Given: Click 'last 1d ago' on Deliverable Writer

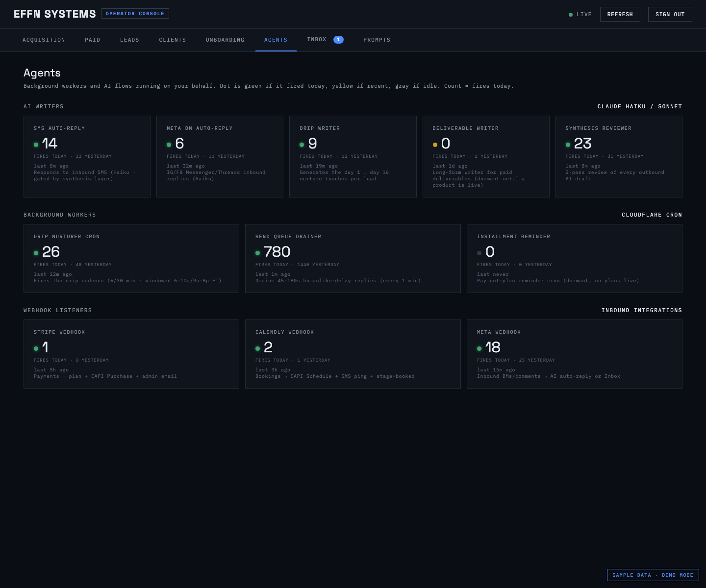Looking at the screenshot, I should click(x=450, y=166).
